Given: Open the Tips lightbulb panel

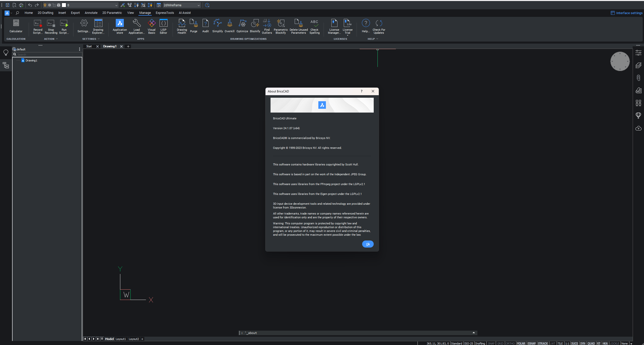Looking at the screenshot, I should (x=6, y=53).
